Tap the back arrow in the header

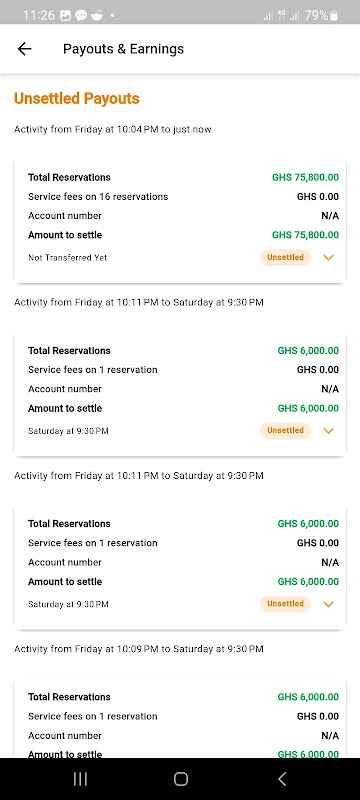pyautogui.click(x=24, y=49)
